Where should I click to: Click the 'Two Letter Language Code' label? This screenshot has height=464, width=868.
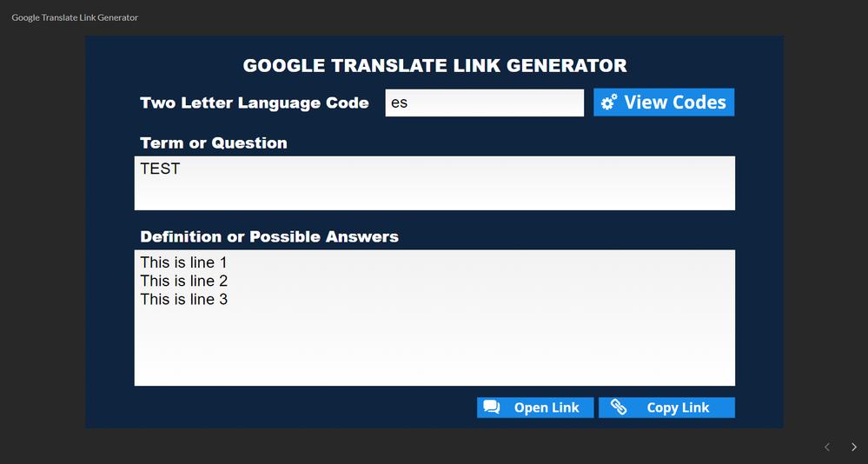pos(254,103)
